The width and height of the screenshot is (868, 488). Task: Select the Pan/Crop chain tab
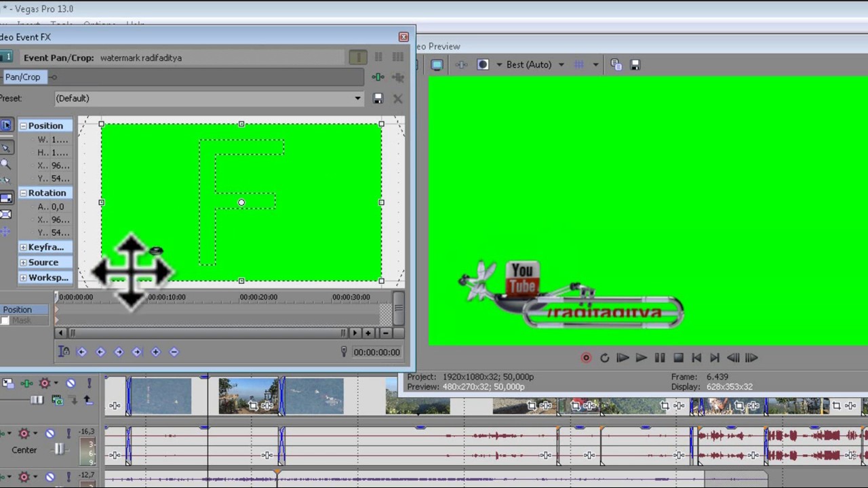coord(22,77)
